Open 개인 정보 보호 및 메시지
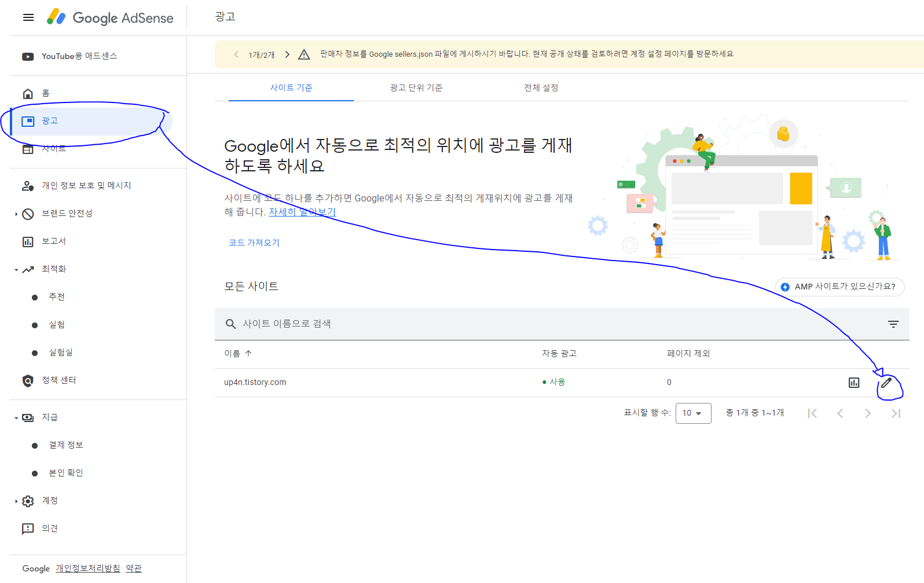Image resolution: width=924 pixels, height=583 pixels. tap(86, 186)
